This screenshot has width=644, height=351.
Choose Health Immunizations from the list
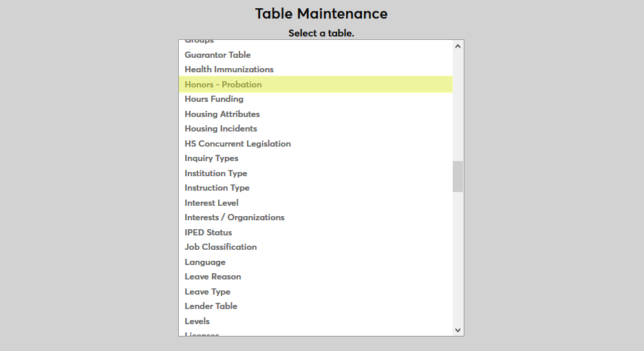[x=229, y=70]
